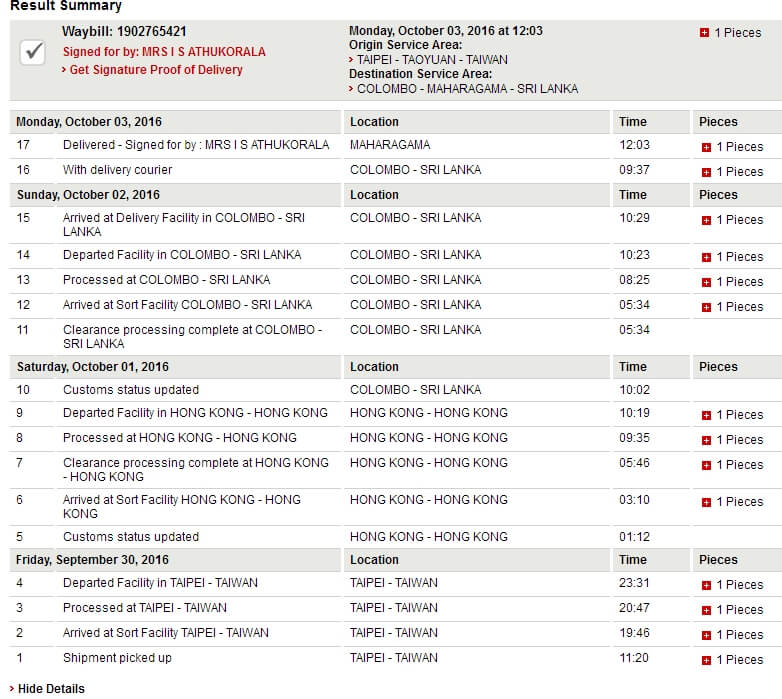Viewport: 782px width, 699px height.
Task: Click destination COLOMBO - MAHARAGAMA - SRI LANKA link
Action: [467, 89]
